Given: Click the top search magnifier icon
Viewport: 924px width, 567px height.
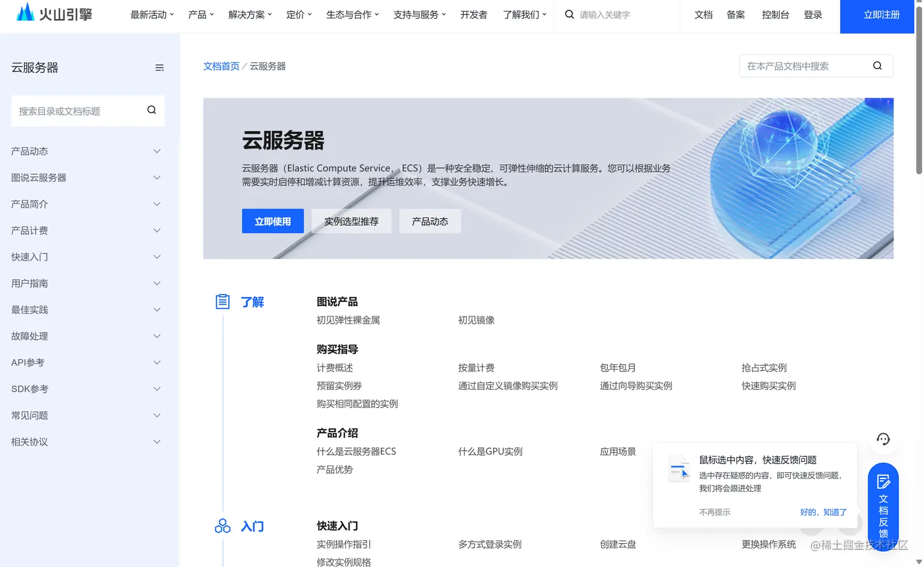Looking at the screenshot, I should pyautogui.click(x=570, y=14).
